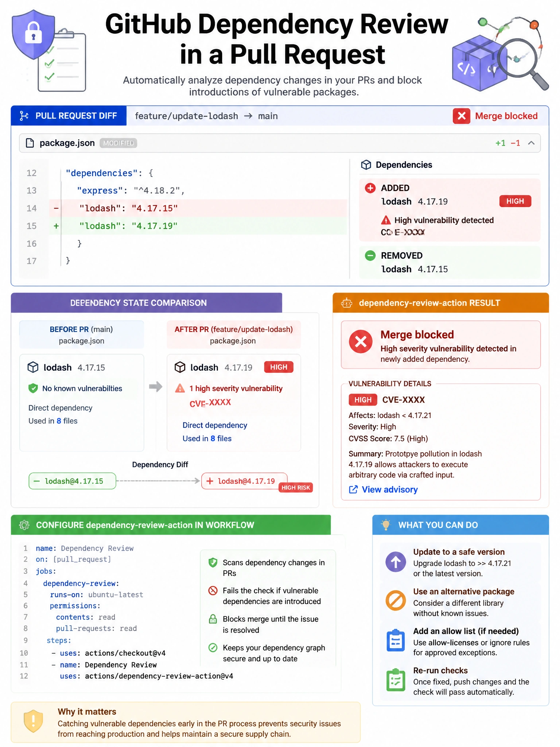
Task: Click the HIGH badge in VULNERABILITY DETAILS
Action: point(363,400)
